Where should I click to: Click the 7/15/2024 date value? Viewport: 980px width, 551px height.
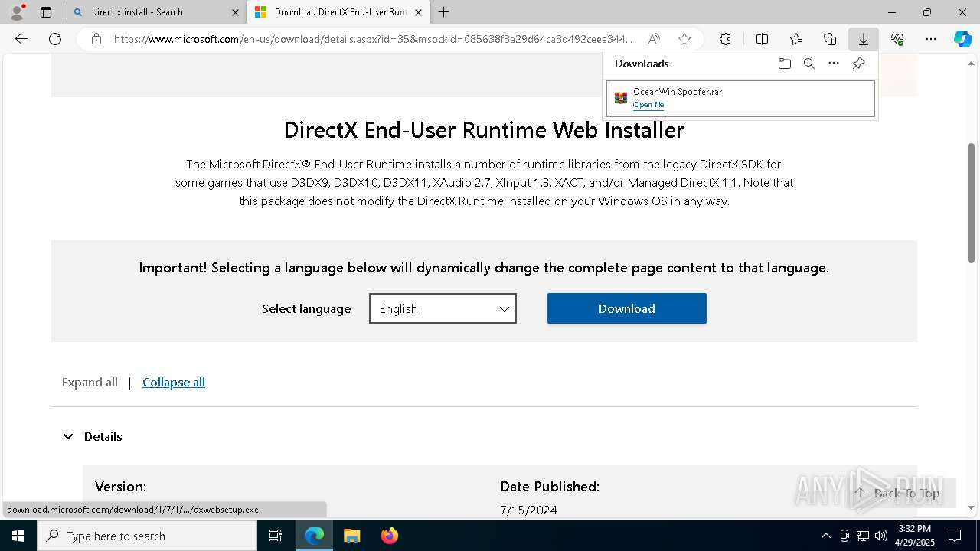pos(528,510)
